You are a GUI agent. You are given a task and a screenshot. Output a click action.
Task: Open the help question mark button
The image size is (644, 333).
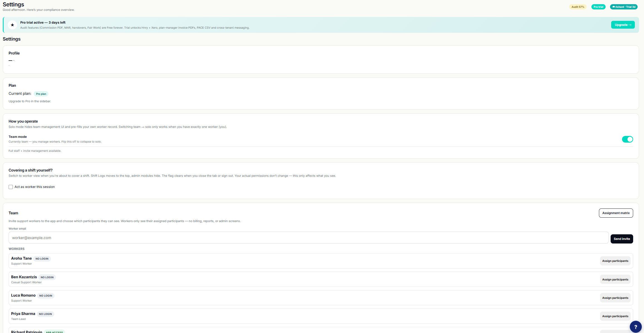point(635,327)
